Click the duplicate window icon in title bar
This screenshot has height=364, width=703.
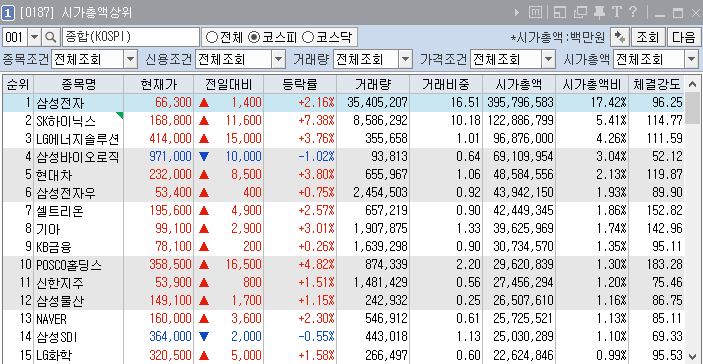[581, 13]
